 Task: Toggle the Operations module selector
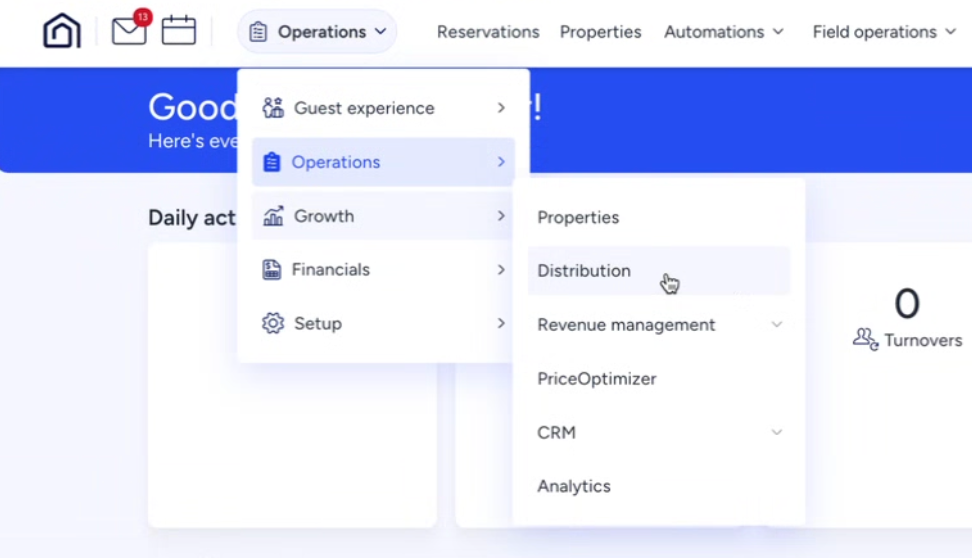pyautogui.click(x=317, y=32)
